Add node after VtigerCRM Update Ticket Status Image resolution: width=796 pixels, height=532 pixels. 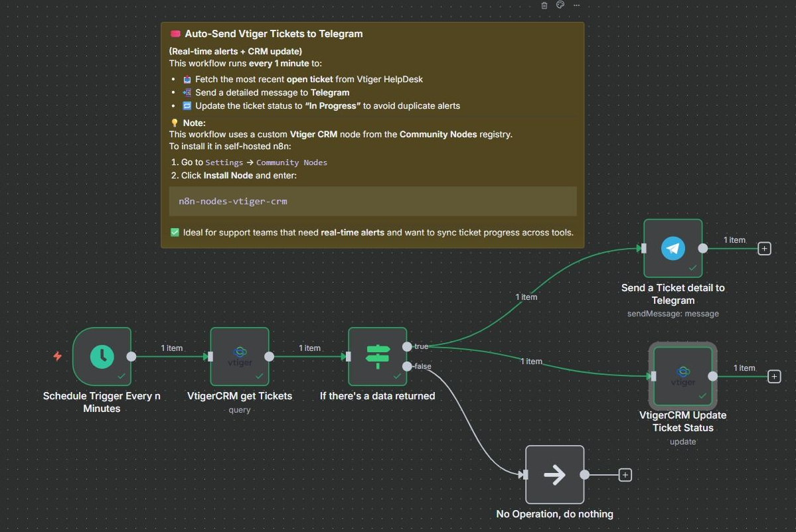[x=773, y=377]
